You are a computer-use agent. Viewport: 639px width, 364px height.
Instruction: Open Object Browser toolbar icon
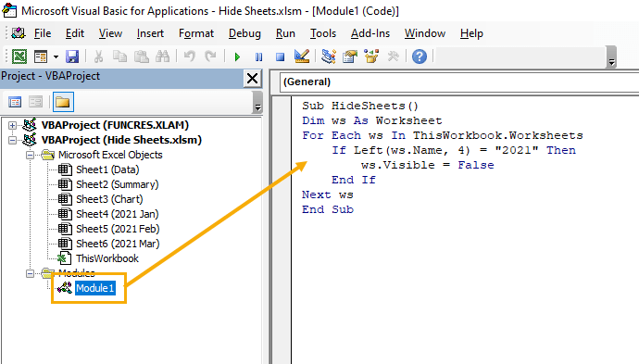[x=371, y=56]
